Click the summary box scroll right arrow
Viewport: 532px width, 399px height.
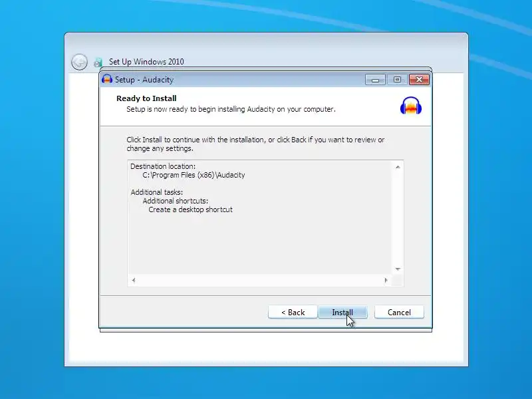[386, 280]
